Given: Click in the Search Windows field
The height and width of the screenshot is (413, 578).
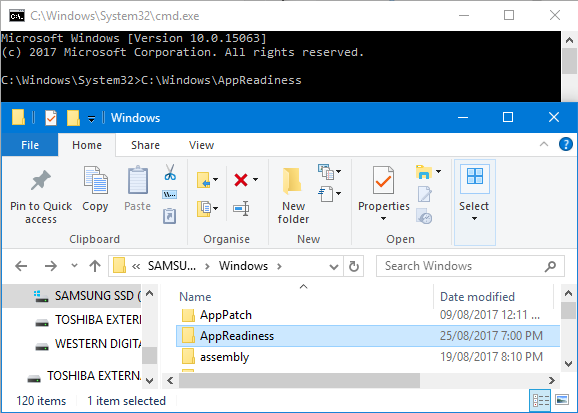Looking at the screenshot, I should click(463, 266).
